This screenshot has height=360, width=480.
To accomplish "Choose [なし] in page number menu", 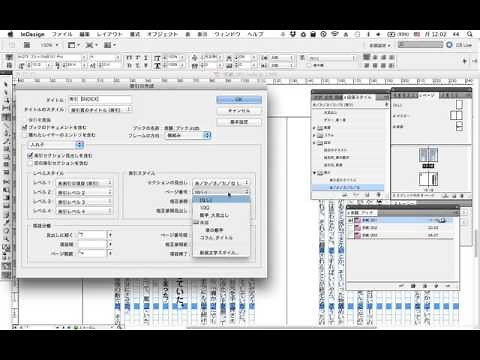I will click(221, 200).
